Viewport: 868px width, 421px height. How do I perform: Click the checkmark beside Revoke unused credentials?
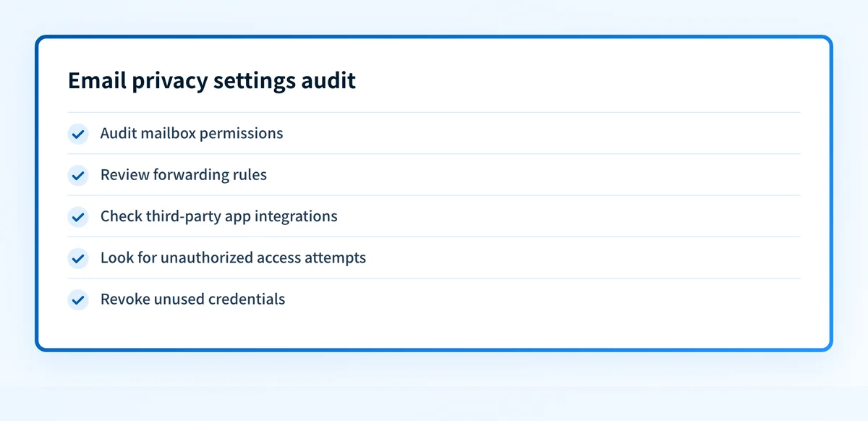click(78, 299)
